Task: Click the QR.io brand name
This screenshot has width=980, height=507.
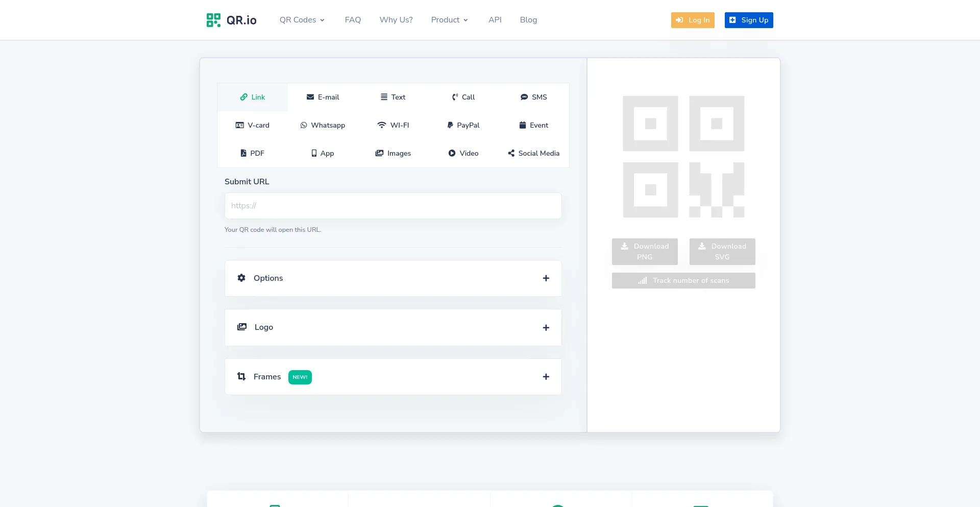Action: [241, 20]
